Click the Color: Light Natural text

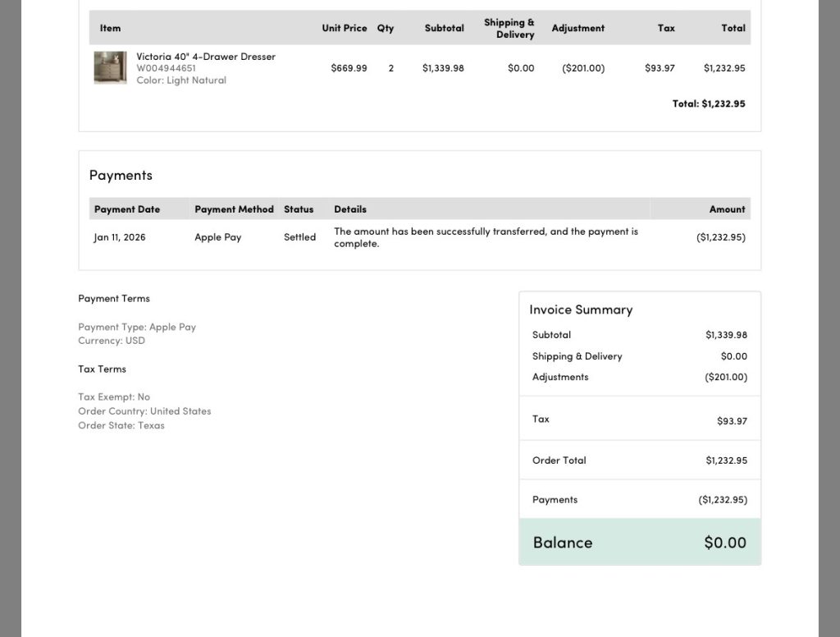(181, 80)
